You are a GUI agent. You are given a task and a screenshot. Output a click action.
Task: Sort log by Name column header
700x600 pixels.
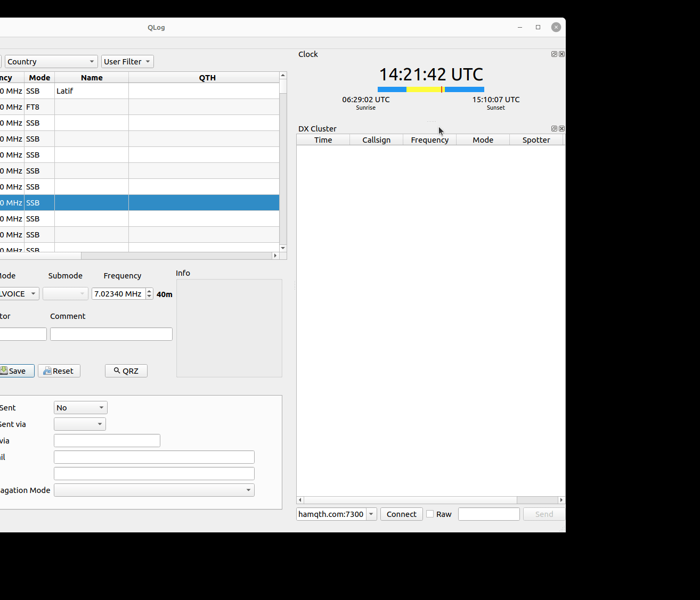(x=92, y=78)
